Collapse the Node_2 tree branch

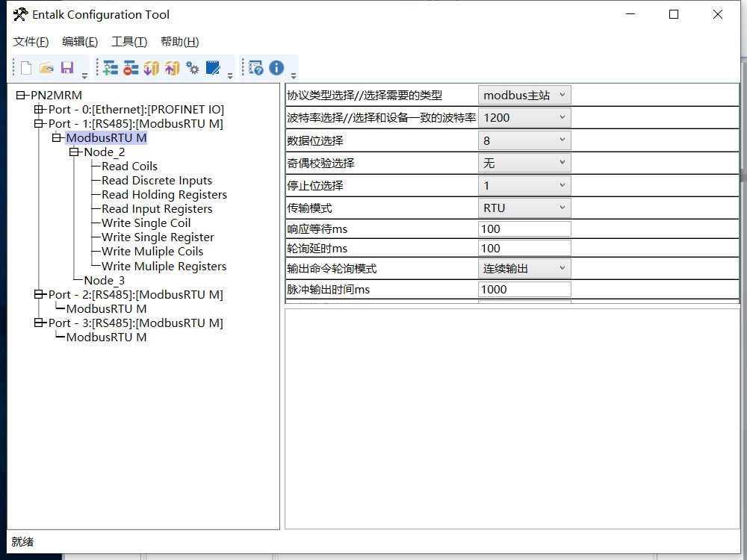coord(74,152)
